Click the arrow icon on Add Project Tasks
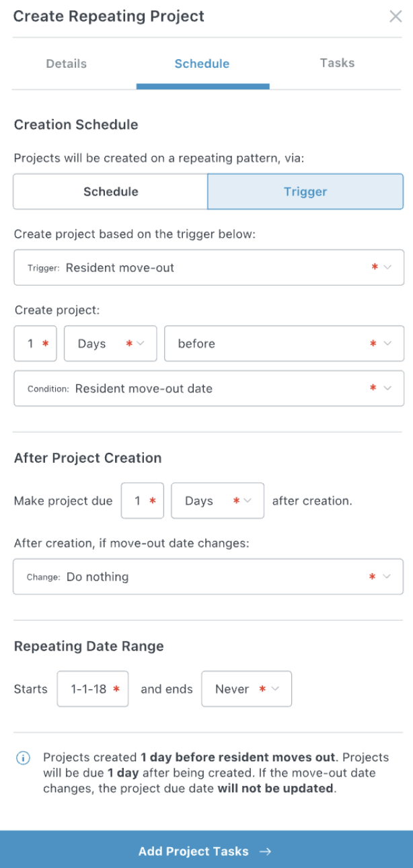The image size is (413, 868). [x=266, y=851]
